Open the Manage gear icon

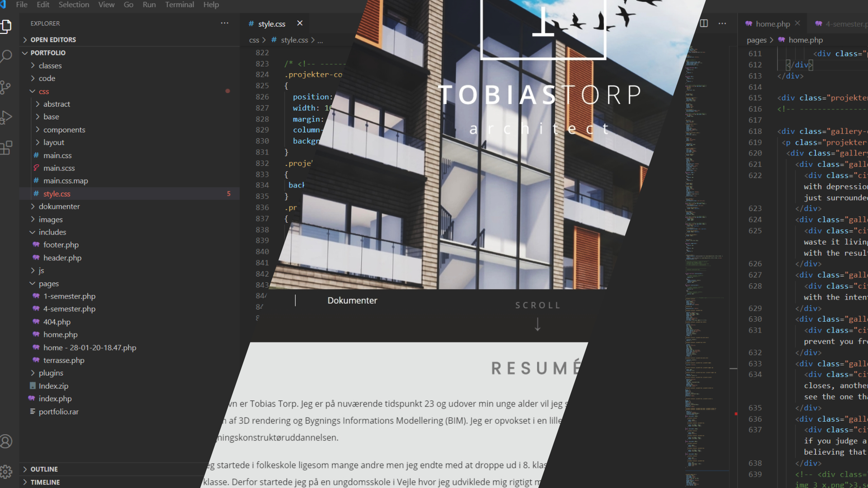point(6,471)
